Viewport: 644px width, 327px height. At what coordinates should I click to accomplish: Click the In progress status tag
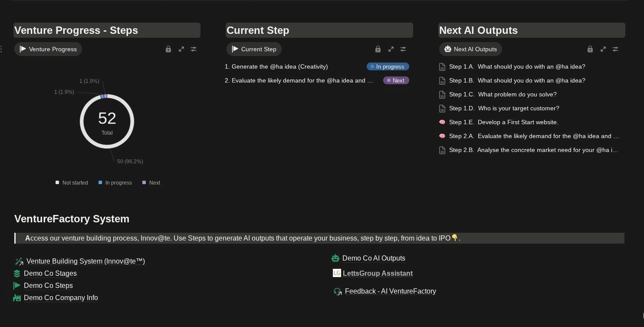pyautogui.click(x=388, y=66)
